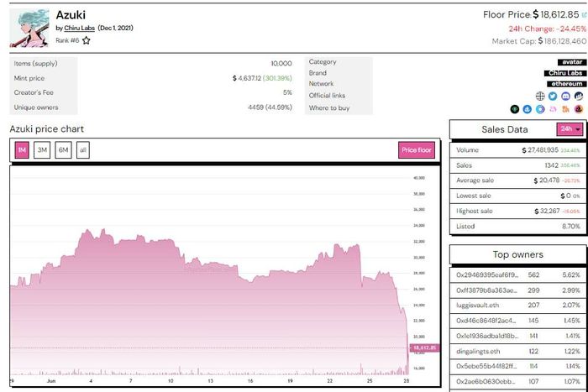588x392 pixels.
Task: Click the Price floor button
Action: point(417,150)
